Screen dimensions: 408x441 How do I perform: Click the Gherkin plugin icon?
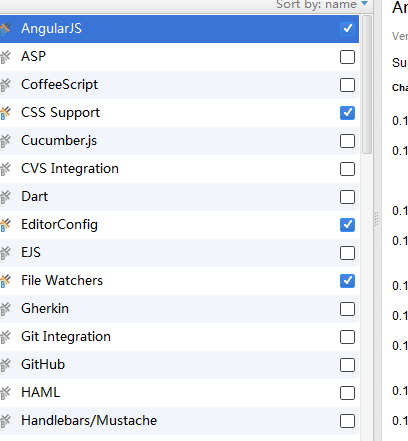[5, 309]
